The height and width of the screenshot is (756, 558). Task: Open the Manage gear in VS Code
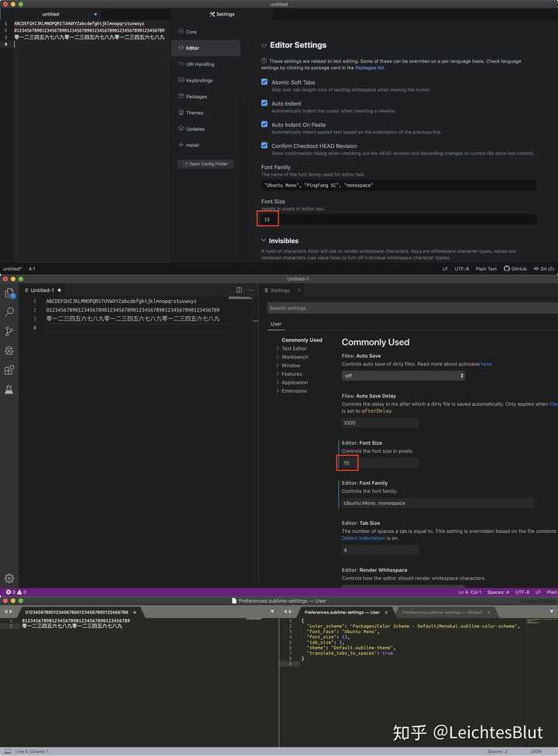click(x=9, y=578)
